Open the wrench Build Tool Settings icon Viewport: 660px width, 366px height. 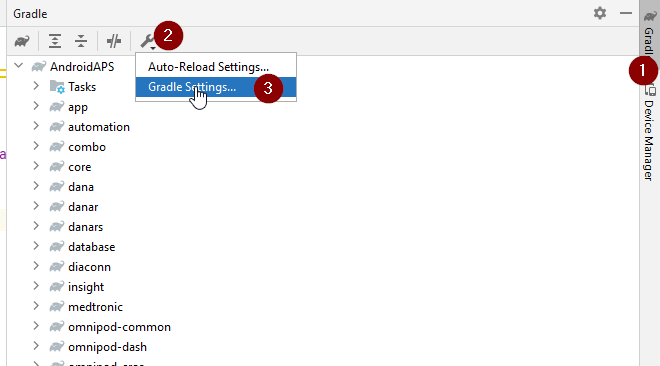coord(148,41)
